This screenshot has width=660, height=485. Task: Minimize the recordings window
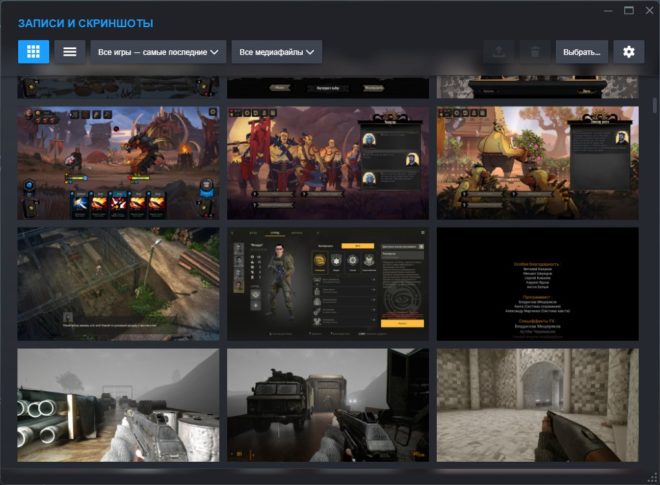(608, 11)
